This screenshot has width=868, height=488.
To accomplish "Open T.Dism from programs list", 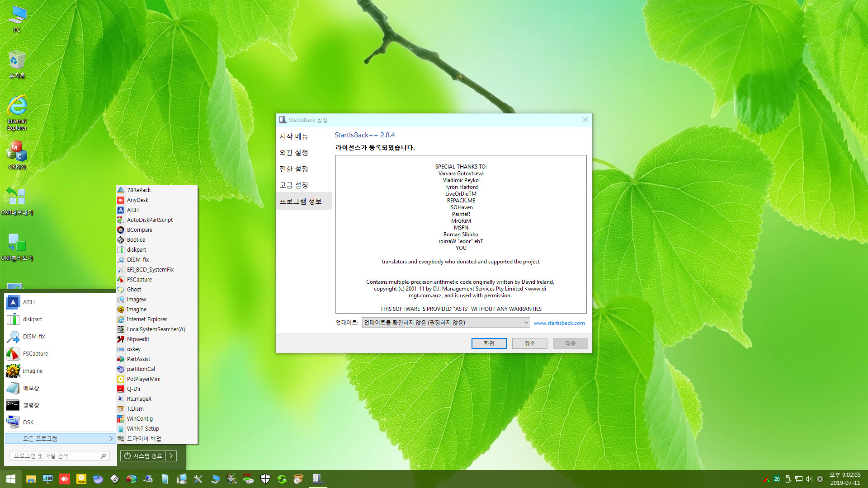I will (157, 409).
